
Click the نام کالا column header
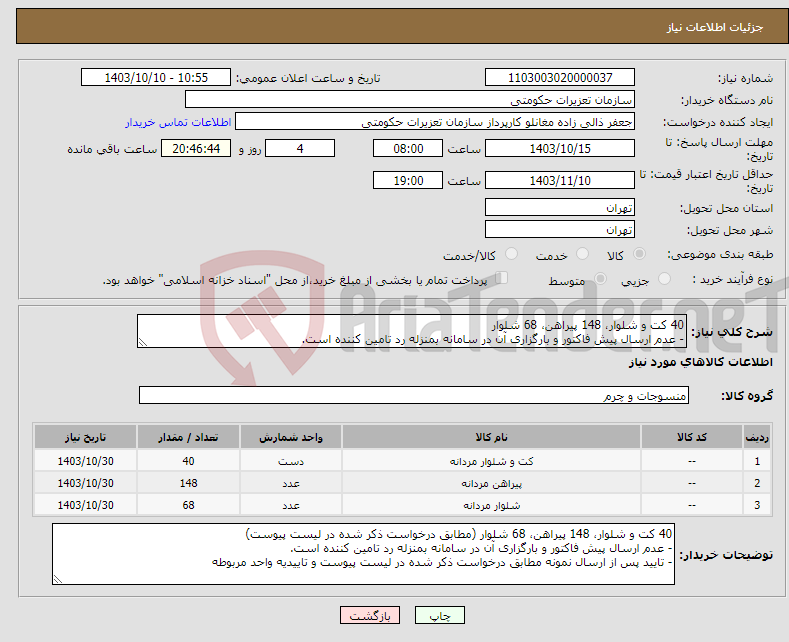click(491, 437)
